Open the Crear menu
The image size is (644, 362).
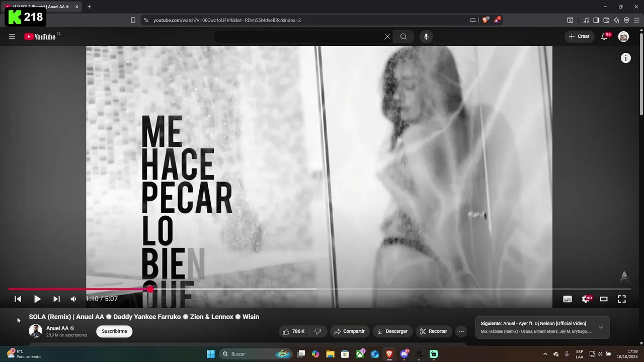(x=580, y=37)
